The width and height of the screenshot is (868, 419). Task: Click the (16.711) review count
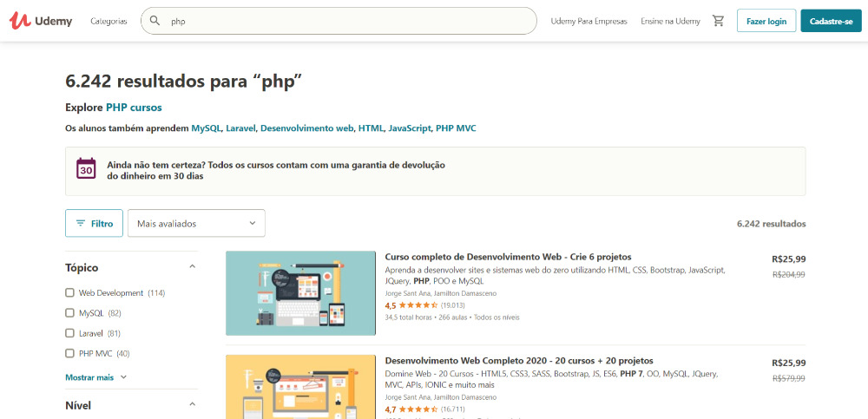[x=453, y=409]
